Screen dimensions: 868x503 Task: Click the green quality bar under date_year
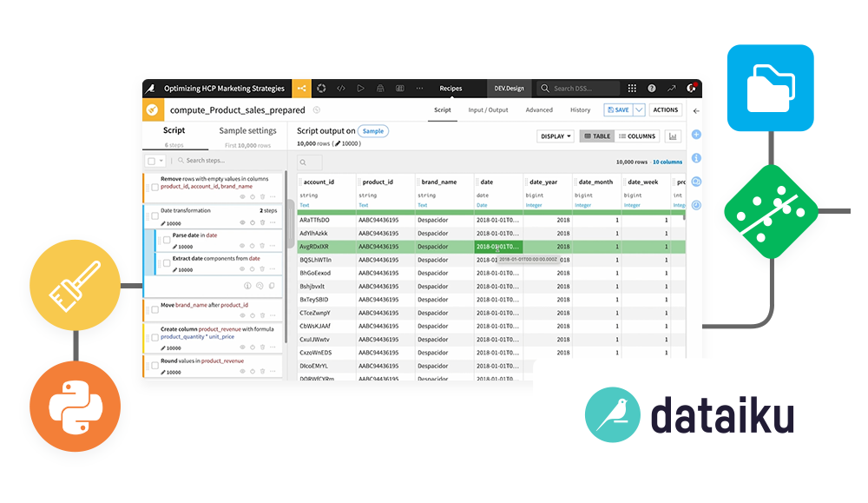[548, 212]
